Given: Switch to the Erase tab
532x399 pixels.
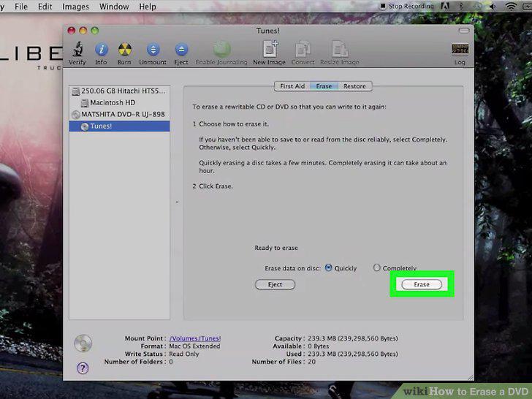Looking at the screenshot, I should pyautogui.click(x=324, y=86).
